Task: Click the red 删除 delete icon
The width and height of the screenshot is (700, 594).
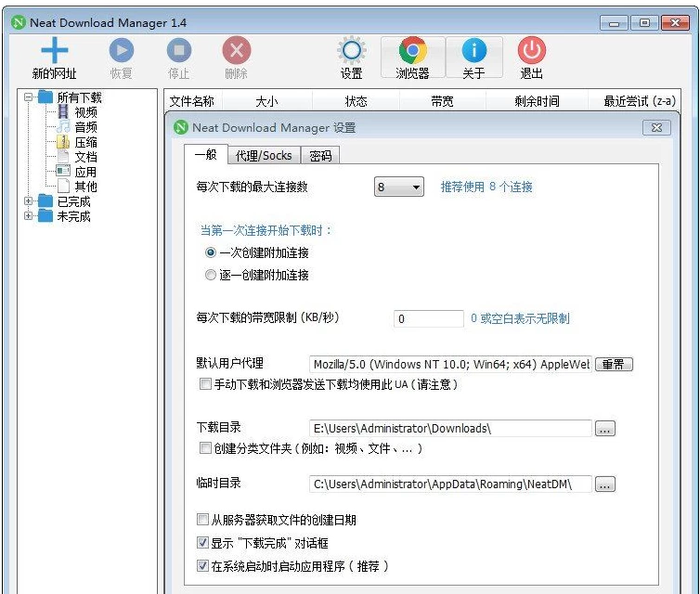Action: pyautogui.click(x=237, y=51)
